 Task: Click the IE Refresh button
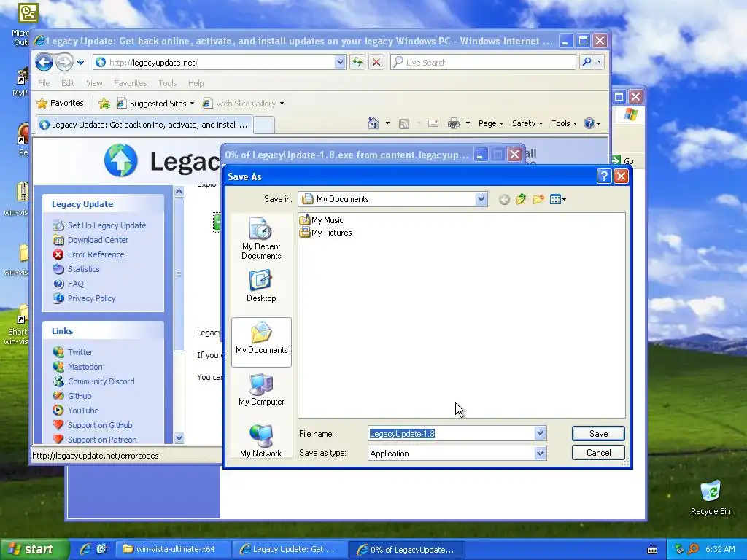tap(357, 62)
